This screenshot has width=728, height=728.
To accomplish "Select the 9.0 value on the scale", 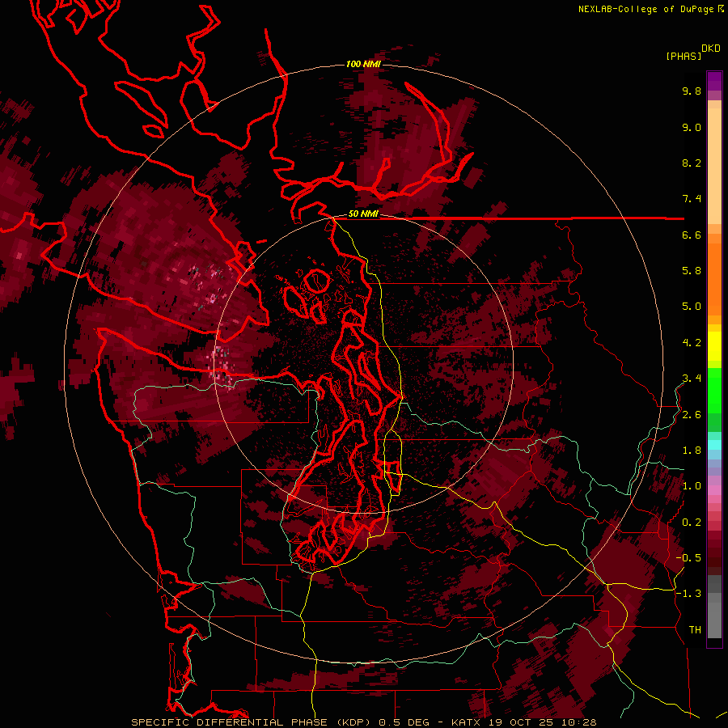I will coord(692,127).
